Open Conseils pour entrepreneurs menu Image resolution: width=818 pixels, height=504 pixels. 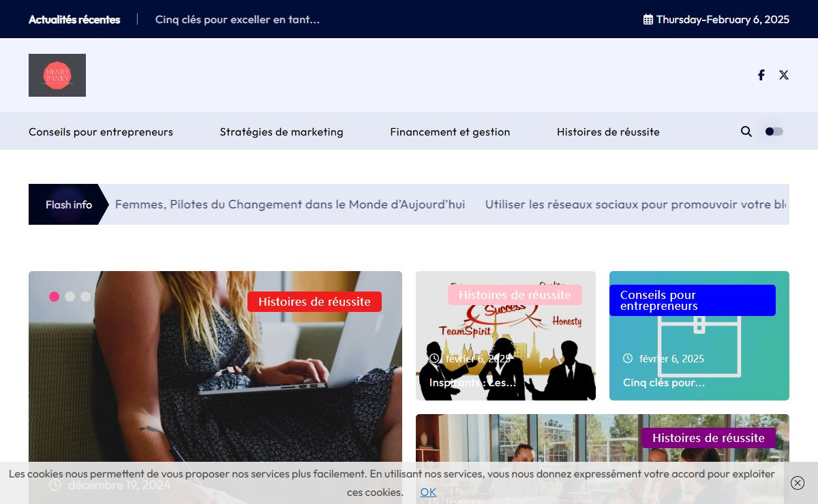click(101, 131)
